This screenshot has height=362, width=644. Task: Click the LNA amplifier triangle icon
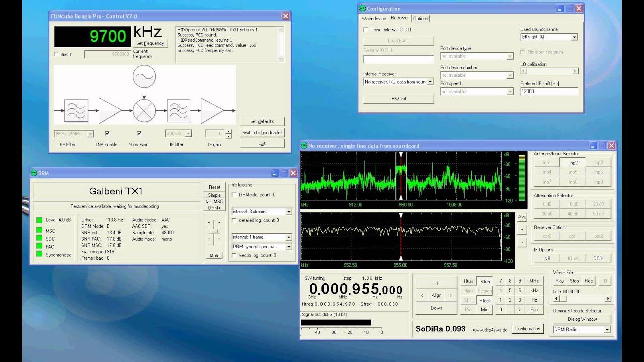point(110,111)
